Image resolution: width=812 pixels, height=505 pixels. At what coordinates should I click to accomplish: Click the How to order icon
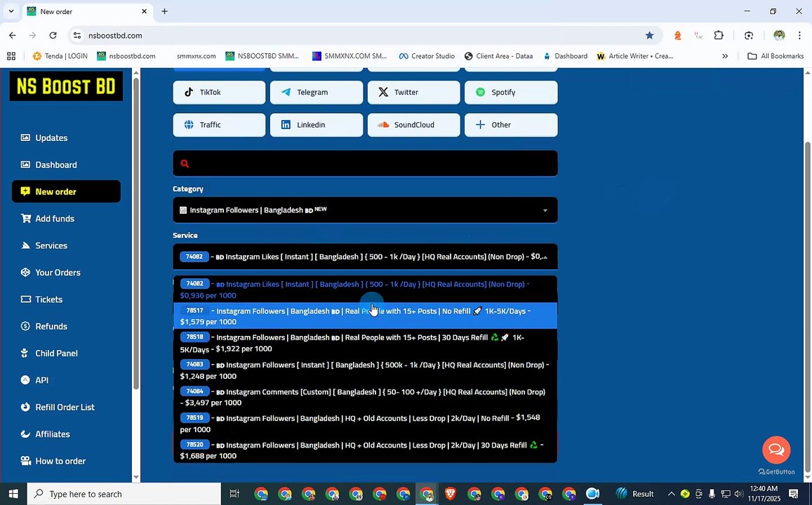click(x=25, y=461)
